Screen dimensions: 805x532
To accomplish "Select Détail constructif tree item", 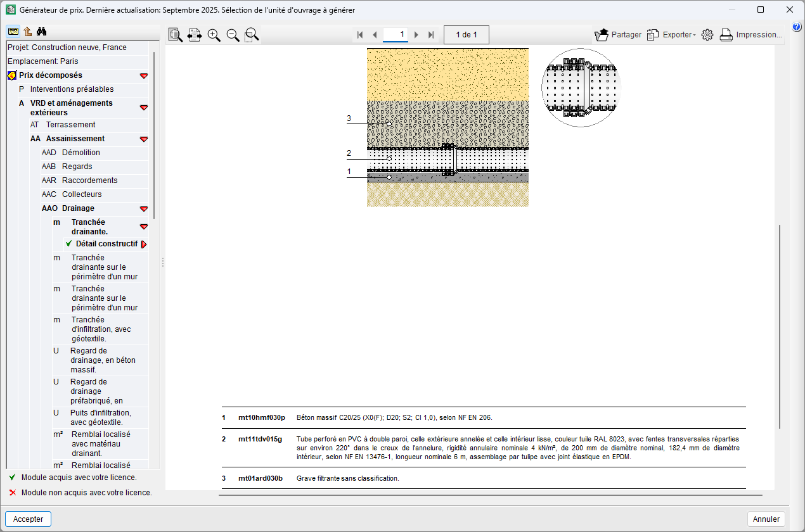I will coord(106,244).
